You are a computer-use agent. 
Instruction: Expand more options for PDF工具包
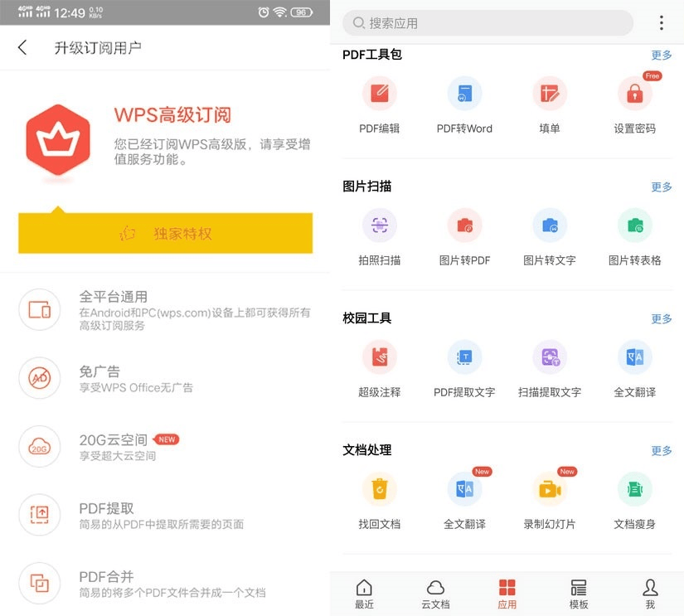(x=661, y=55)
